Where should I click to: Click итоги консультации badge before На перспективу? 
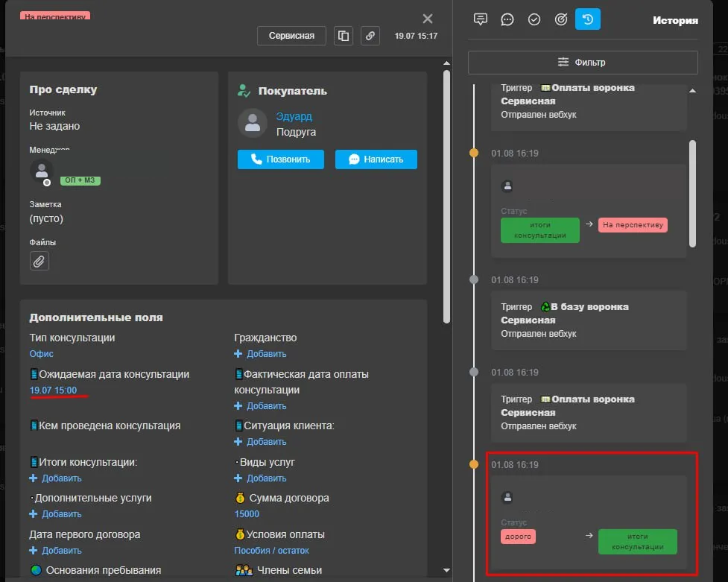(540, 230)
